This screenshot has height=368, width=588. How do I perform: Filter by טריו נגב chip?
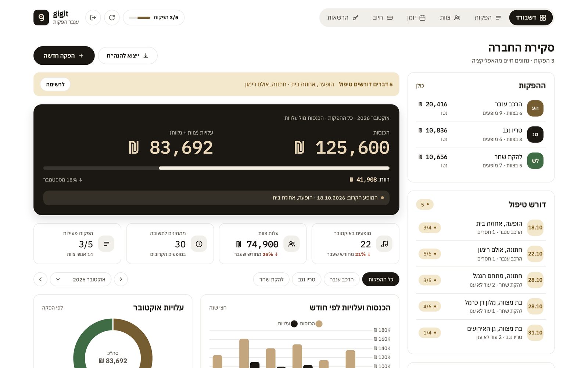pos(306,279)
